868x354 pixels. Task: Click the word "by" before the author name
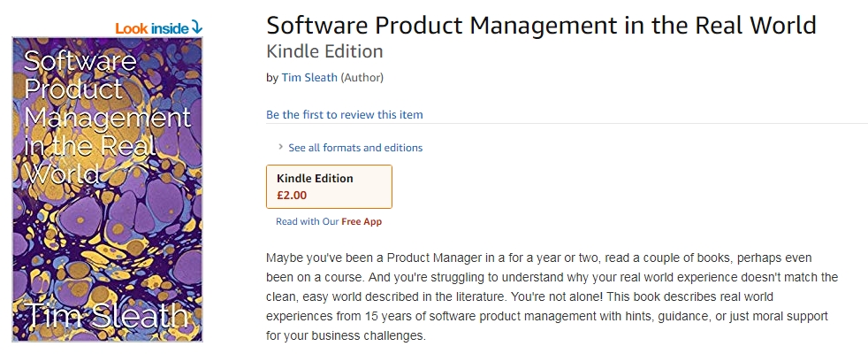click(272, 78)
